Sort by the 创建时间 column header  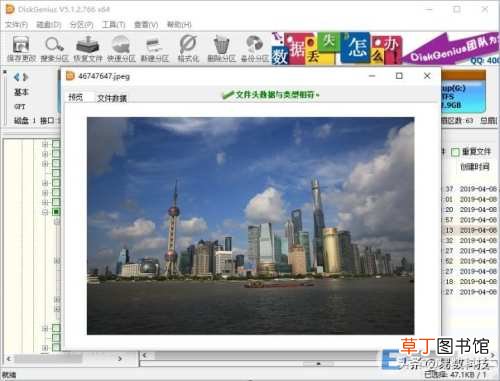[475, 166]
